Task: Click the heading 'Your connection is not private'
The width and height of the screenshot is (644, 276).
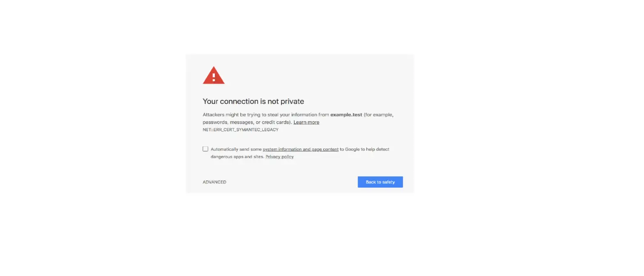Action: (x=253, y=101)
